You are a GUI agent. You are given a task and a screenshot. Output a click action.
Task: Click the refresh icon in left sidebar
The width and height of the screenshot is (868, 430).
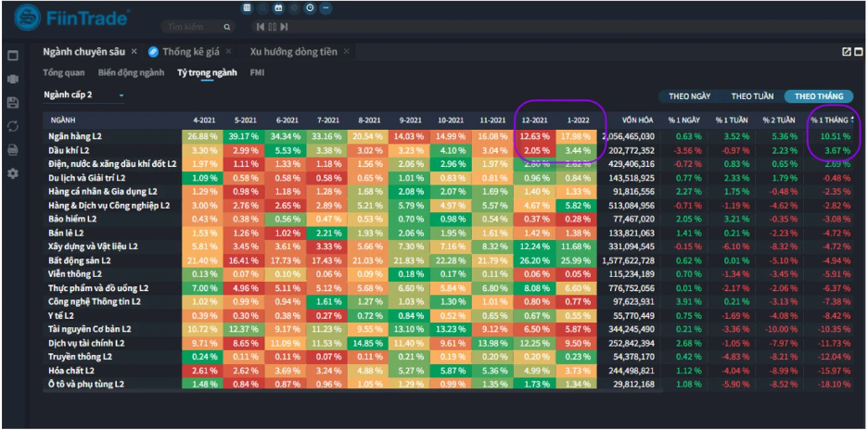tap(13, 126)
